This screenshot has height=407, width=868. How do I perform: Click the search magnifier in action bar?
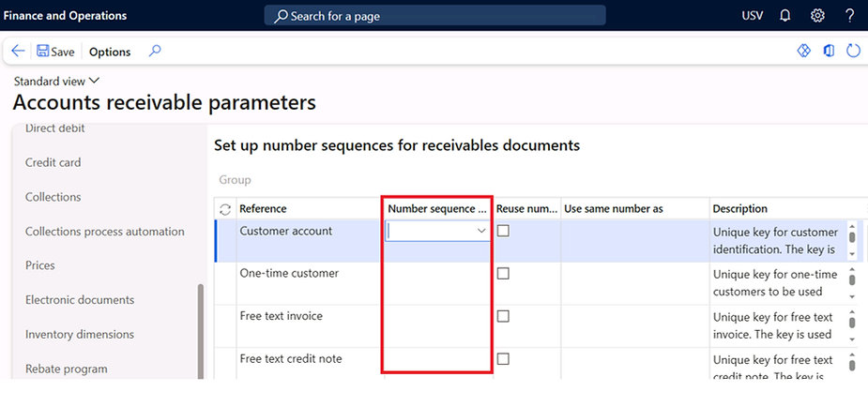tap(155, 52)
